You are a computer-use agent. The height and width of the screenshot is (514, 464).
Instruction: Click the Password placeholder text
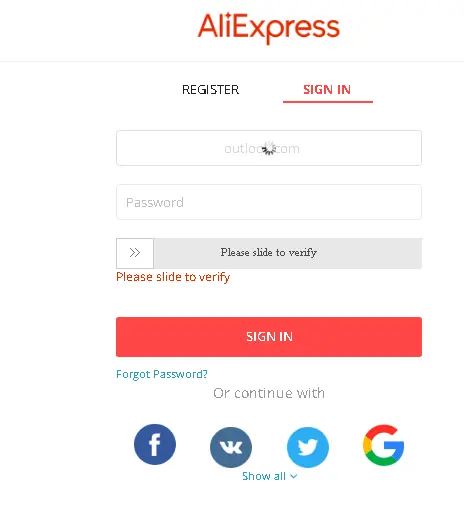[x=155, y=202]
